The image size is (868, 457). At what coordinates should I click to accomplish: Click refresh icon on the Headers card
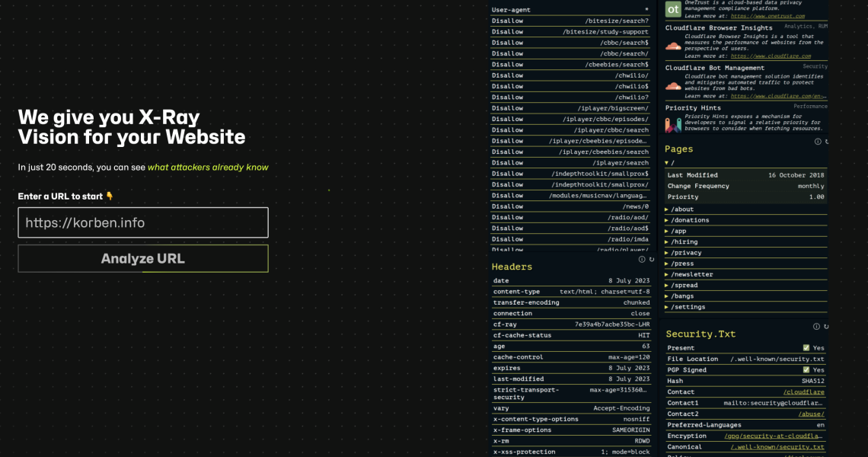point(652,260)
